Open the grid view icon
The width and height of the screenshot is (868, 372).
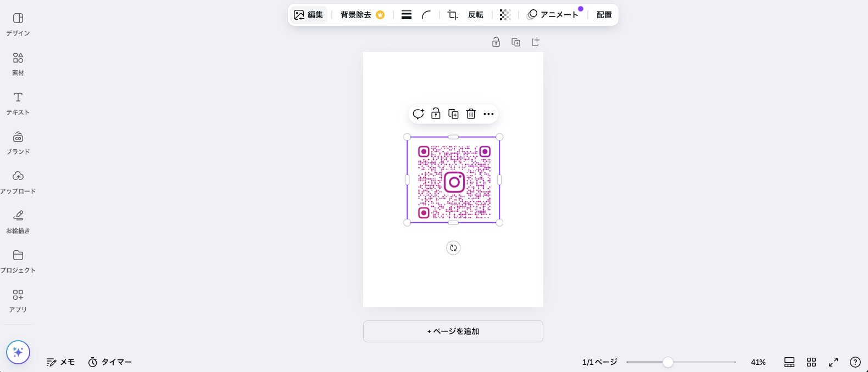pos(811,362)
